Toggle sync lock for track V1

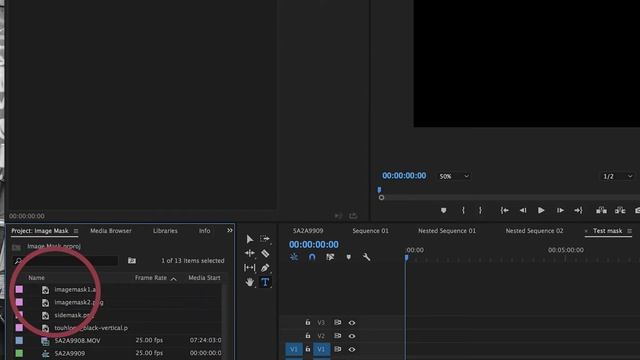click(338, 349)
